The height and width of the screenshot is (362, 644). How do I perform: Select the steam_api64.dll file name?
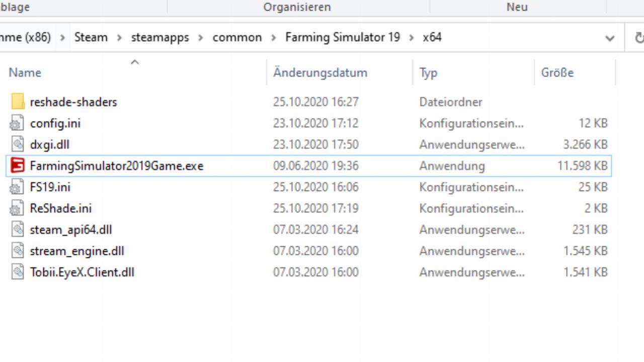(71, 230)
